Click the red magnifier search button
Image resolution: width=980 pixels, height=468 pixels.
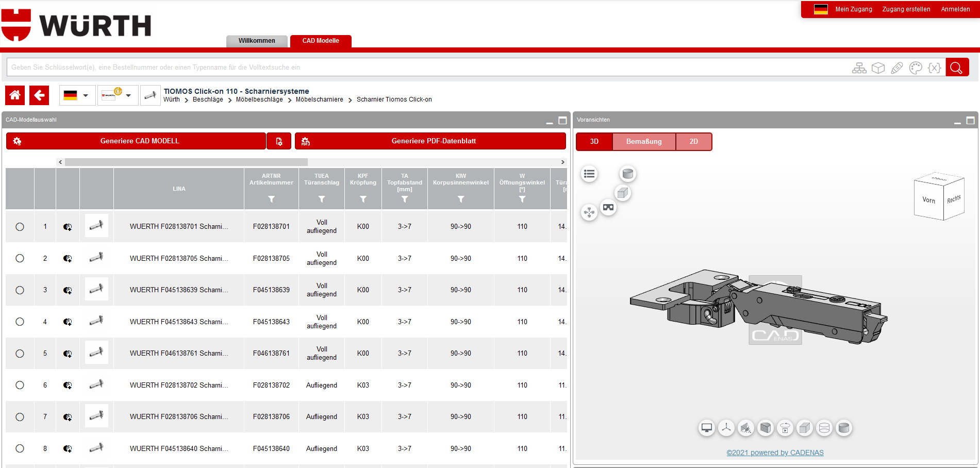[957, 68]
